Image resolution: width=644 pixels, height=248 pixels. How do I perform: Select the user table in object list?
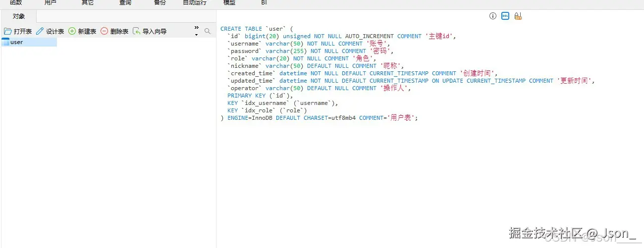pos(29,42)
